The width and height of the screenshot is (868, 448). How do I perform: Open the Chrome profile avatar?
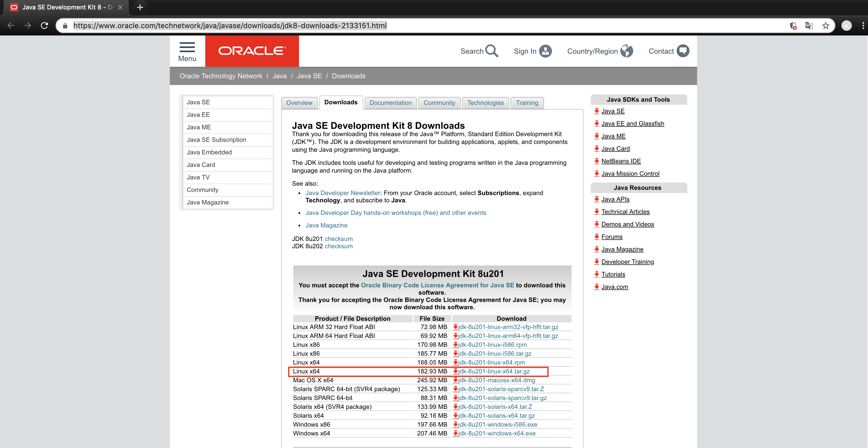click(x=846, y=26)
